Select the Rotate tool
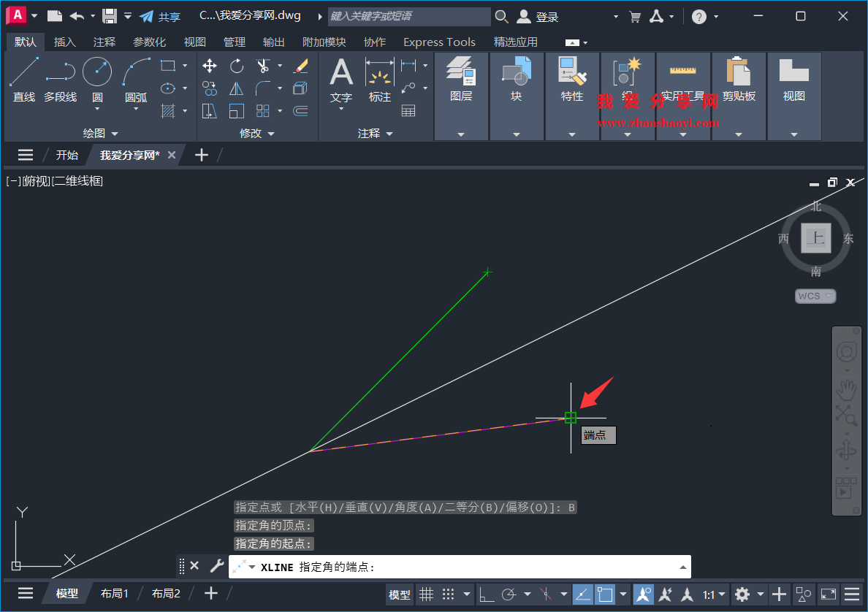Image resolution: width=868 pixels, height=612 pixels. 235,66
